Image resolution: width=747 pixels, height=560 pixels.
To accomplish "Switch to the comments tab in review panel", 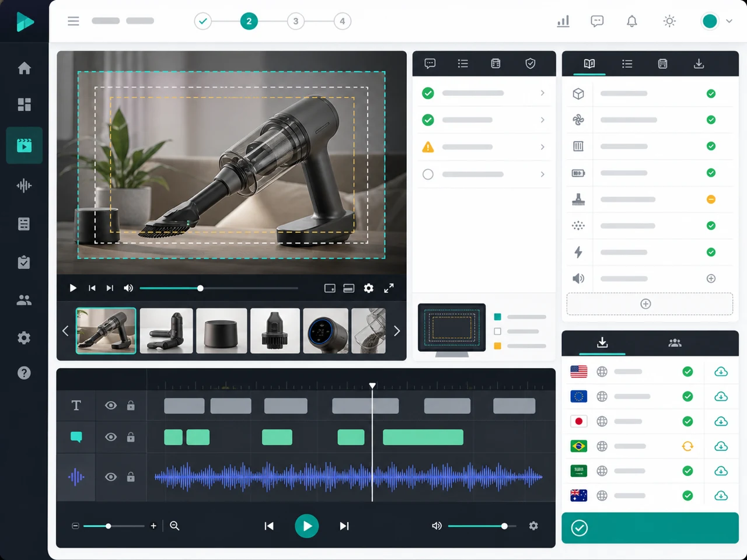I will pyautogui.click(x=430, y=64).
